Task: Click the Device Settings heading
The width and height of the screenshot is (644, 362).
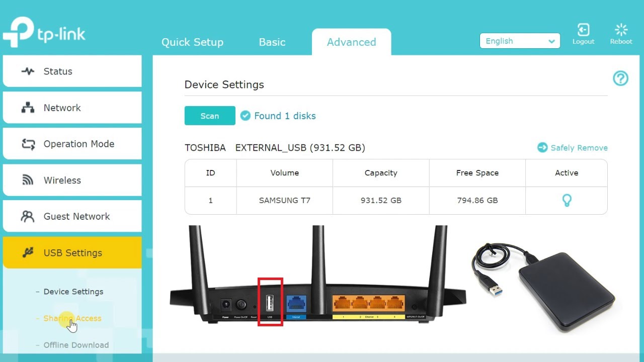Action: click(x=224, y=84)
